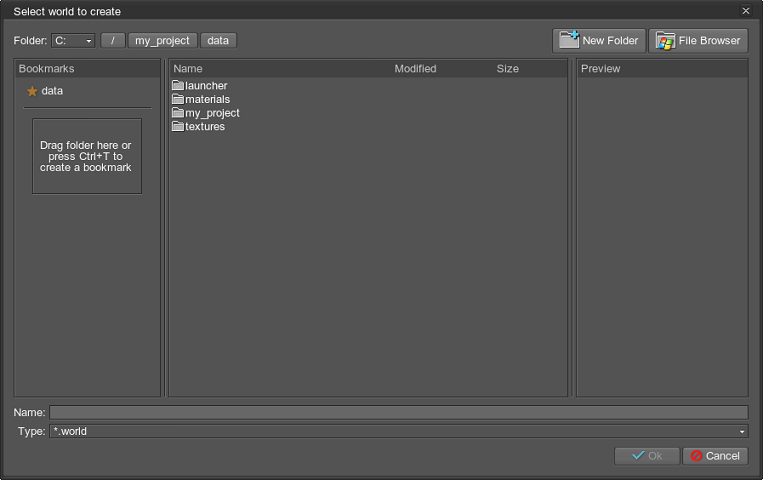Confirm with the Ok button

pyautogui.click(x=646, y=456)
